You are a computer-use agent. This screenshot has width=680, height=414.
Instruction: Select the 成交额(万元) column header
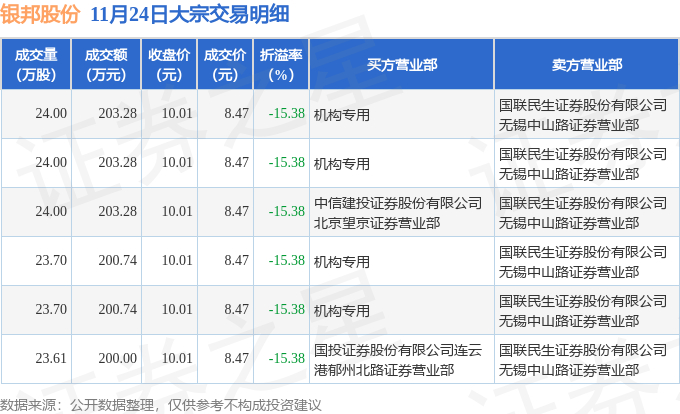106,65
